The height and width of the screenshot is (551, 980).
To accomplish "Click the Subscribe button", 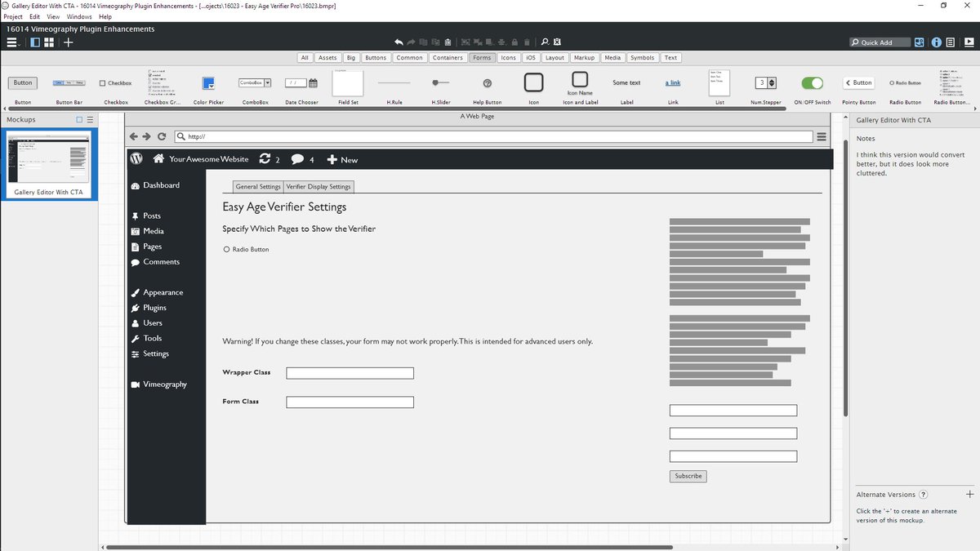I will [x=688, y=476].
